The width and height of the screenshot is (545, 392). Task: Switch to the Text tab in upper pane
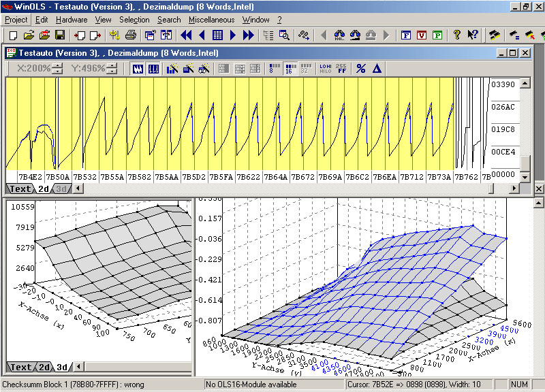pyautogui.click(x=20, y=189)
